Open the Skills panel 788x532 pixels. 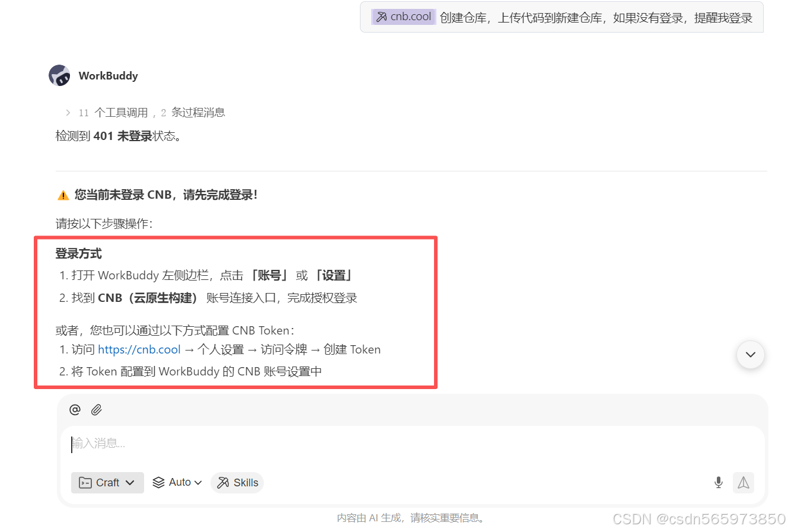pos(237,483)
